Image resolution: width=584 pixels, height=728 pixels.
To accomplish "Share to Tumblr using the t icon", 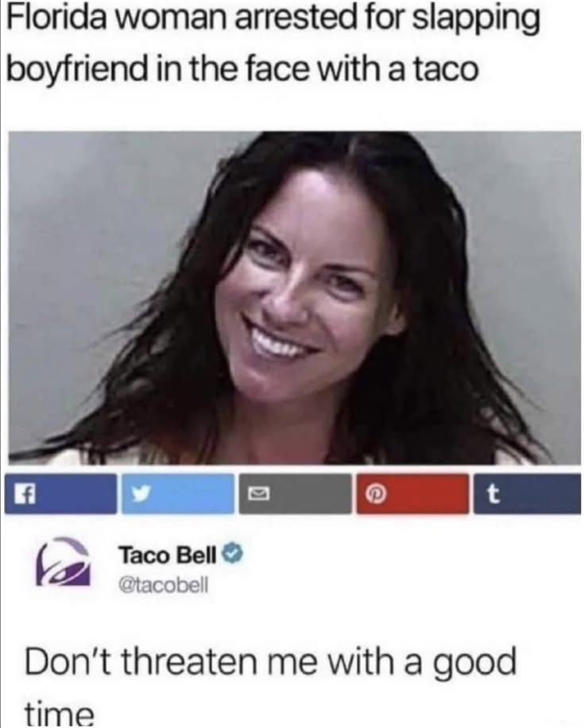I will pos(528,494).
